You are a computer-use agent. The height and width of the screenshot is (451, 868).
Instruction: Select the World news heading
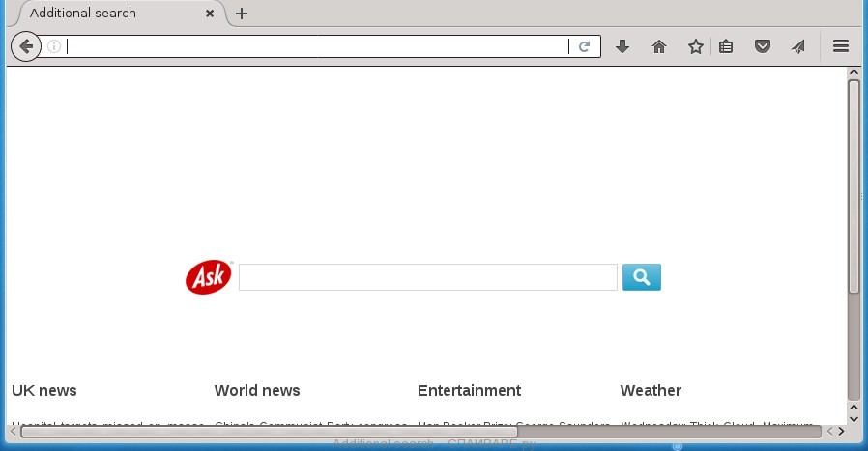click(x=257, y=391)
